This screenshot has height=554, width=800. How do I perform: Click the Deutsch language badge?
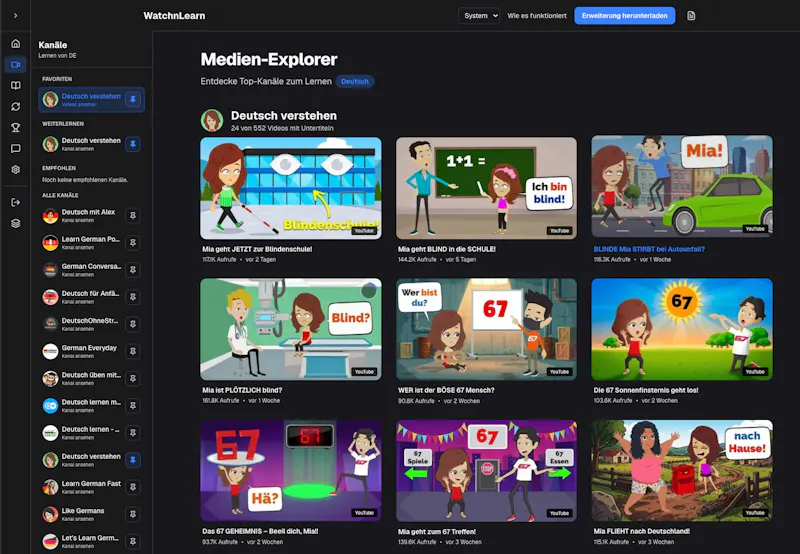[355, 82]
